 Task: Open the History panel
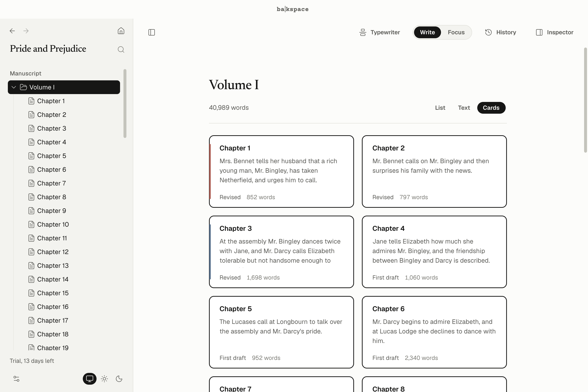501,32
